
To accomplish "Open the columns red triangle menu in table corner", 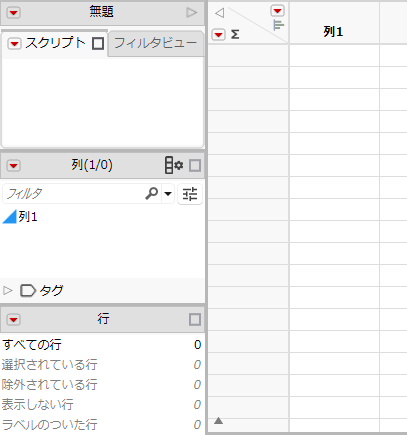I will coord(277,11).
